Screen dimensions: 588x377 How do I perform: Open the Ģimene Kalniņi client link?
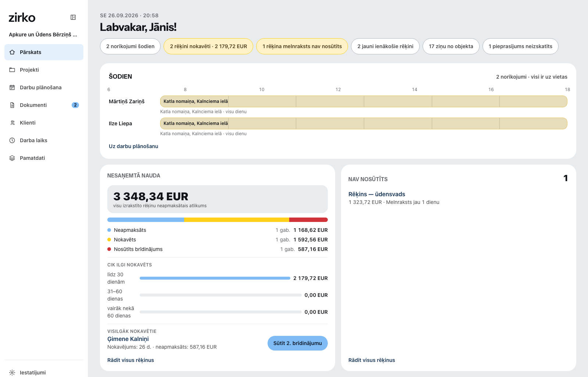point(128,339)
